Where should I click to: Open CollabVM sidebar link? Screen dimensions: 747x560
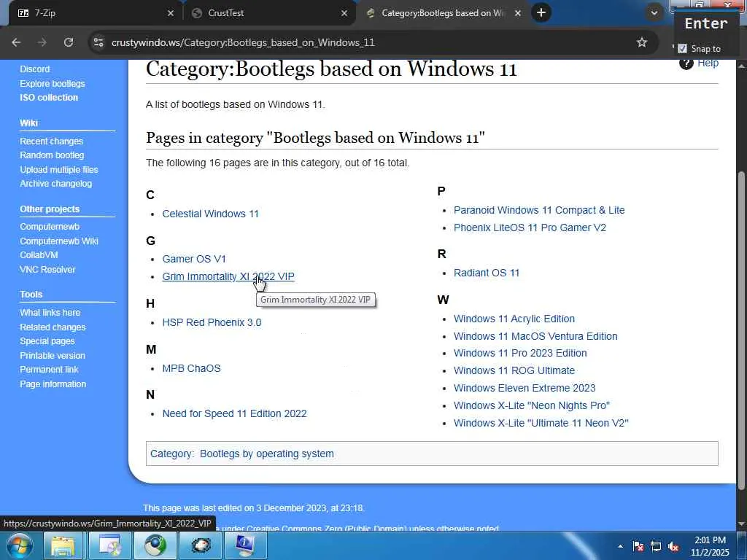(39, 254)
